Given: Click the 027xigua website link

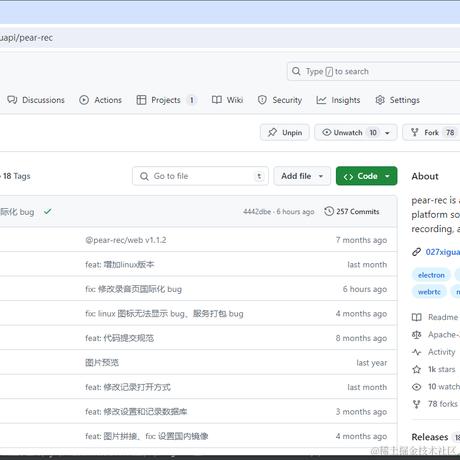Looking at the screenshot, I should point(443,252).
